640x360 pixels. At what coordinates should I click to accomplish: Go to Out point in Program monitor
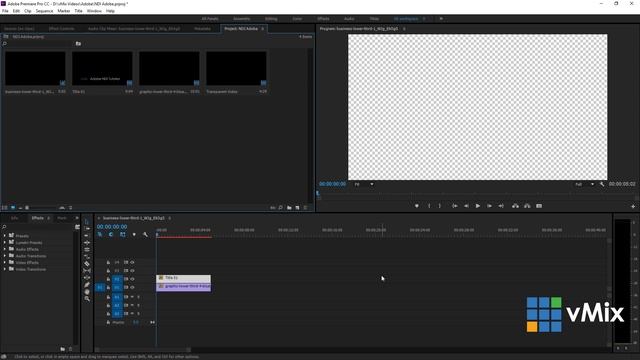pos(501,206)
